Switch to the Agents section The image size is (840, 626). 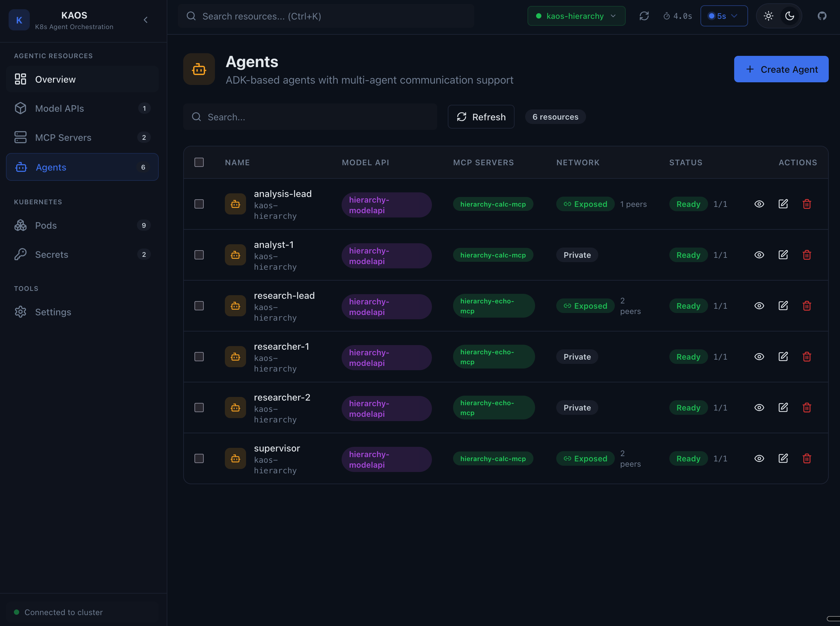[x=51, y=167]
